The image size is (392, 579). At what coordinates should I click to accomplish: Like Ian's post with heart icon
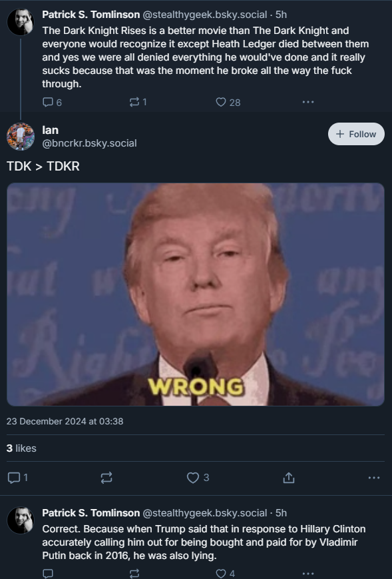(198, 478)
